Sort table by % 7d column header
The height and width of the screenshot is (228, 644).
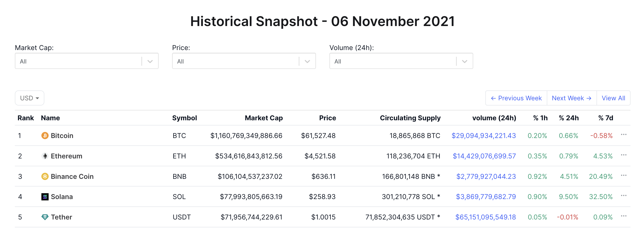[606, 118]
